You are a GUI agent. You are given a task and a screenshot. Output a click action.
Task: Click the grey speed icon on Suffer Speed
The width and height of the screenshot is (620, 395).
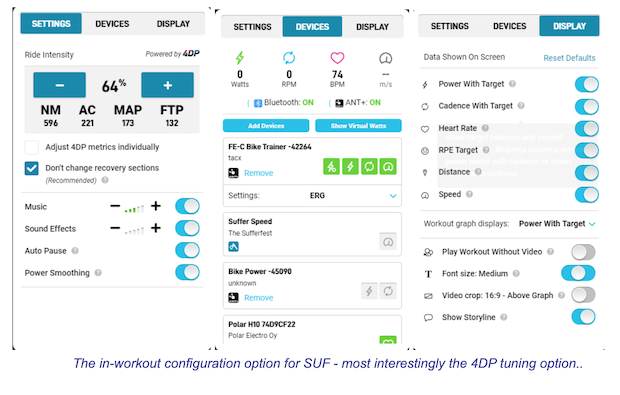click(388, 241)
